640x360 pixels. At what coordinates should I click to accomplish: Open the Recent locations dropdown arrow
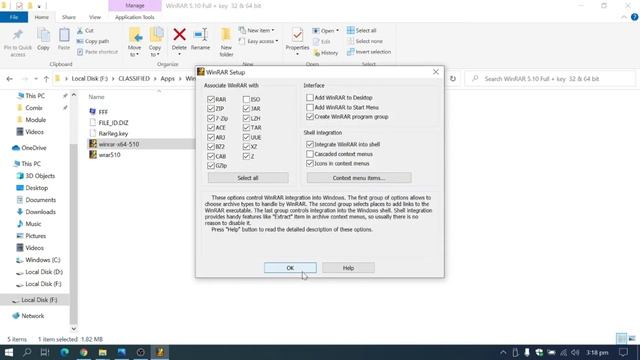click(36, 79)
